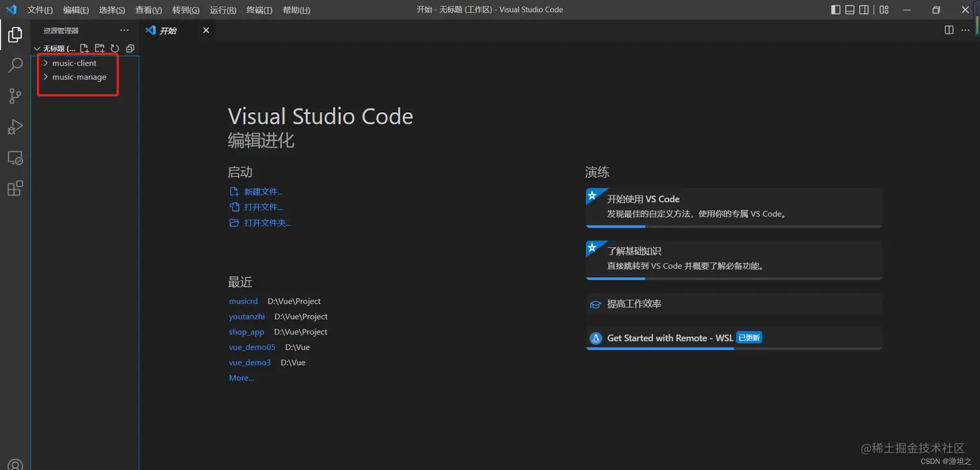Open recent project youtanzhi
This screenshot has height=470, width=980.
pyautogui.click(x=246, y=316)
